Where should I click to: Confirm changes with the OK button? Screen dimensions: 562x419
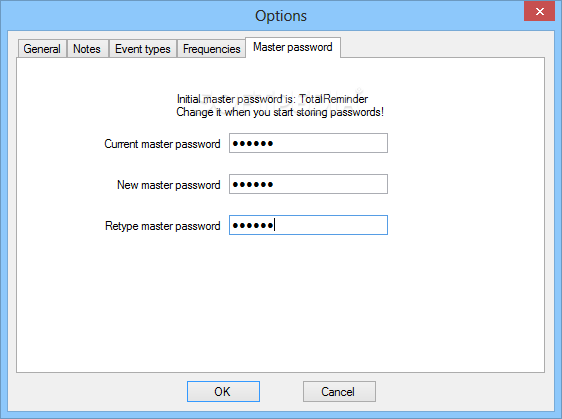pos(223,391)
